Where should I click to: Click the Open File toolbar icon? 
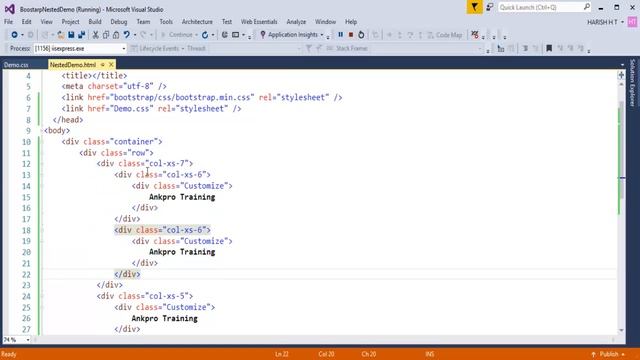pyautogui.click(x=60, y=35)
